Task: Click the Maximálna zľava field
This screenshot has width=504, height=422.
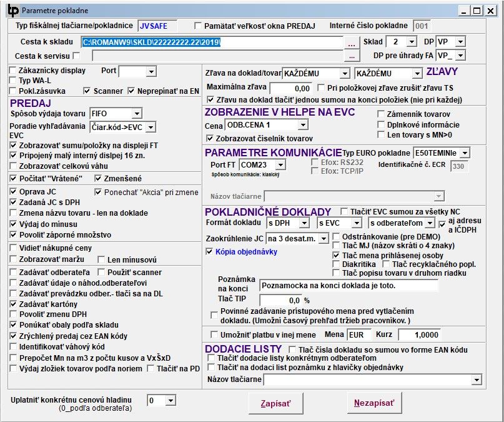Action: coord(291,88)
